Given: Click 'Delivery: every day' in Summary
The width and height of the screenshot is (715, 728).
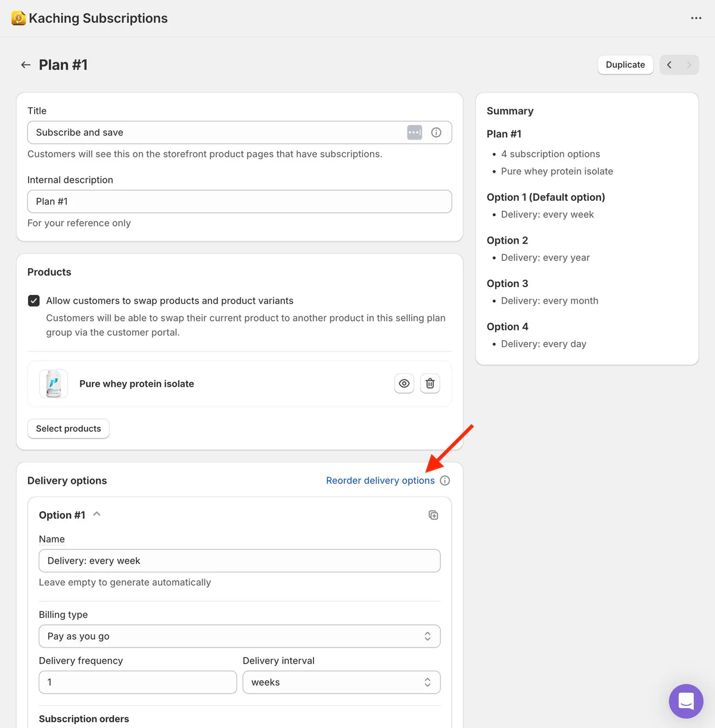Looking at the screenshot, I should (x=543, y=344).
